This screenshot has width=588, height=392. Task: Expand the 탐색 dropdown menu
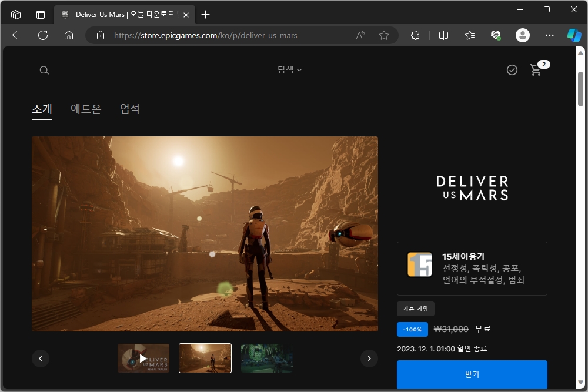coord(289,70)
